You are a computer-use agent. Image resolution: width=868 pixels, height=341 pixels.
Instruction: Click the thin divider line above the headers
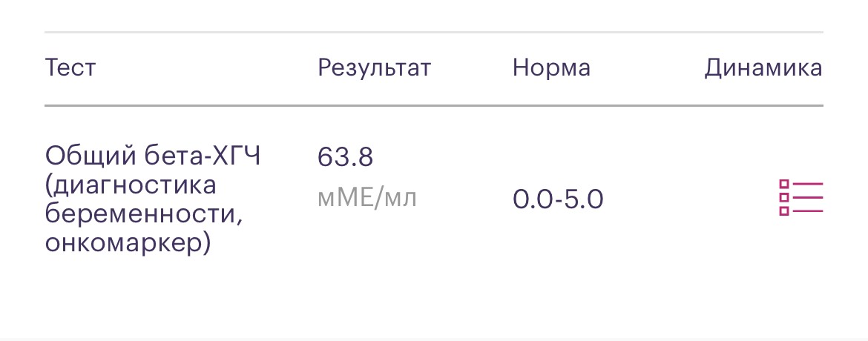click(x=434, y=32)
